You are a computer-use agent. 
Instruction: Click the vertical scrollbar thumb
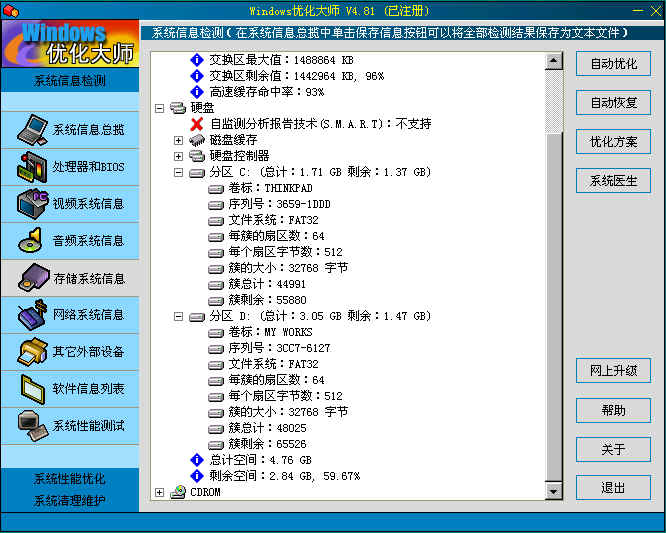point(553,307)
